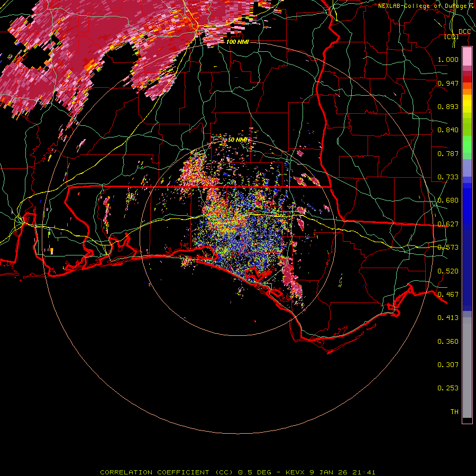Viewport: 476px width, 476px height.
Task: Click the 100 NMI range ring label
Action: (x=237, y=42)
